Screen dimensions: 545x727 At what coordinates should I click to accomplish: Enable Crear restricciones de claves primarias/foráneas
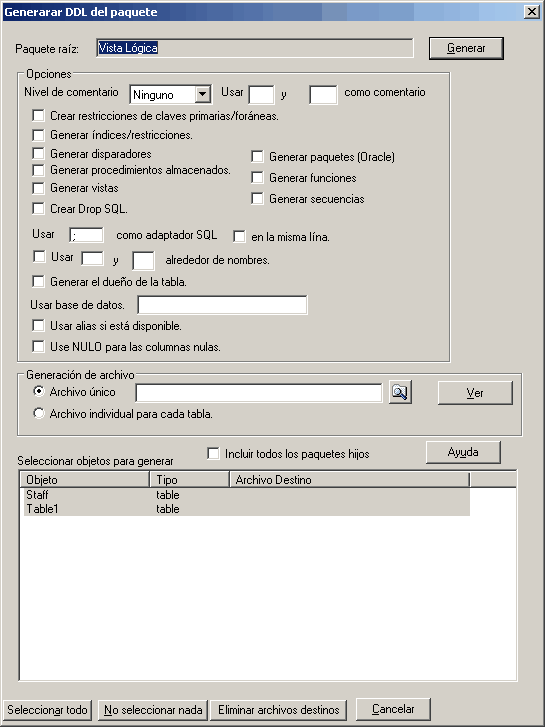(38, 115)
